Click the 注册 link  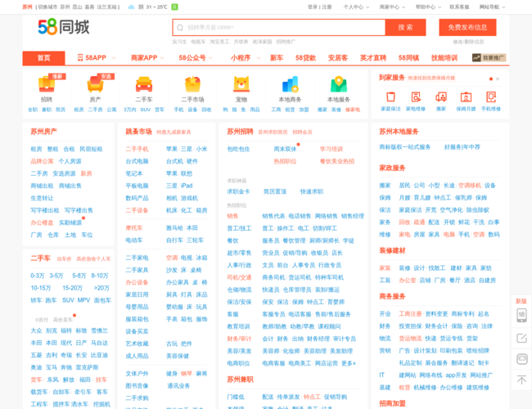(327, 7)
